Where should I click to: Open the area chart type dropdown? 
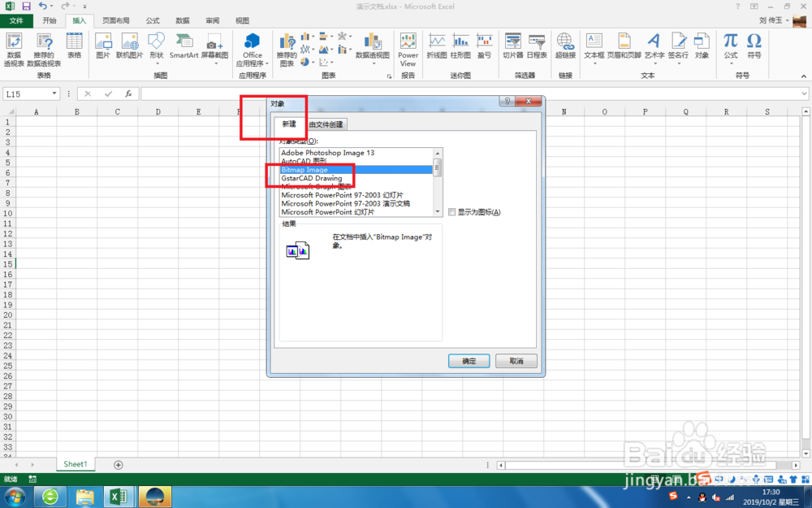[x=326, y=50]
